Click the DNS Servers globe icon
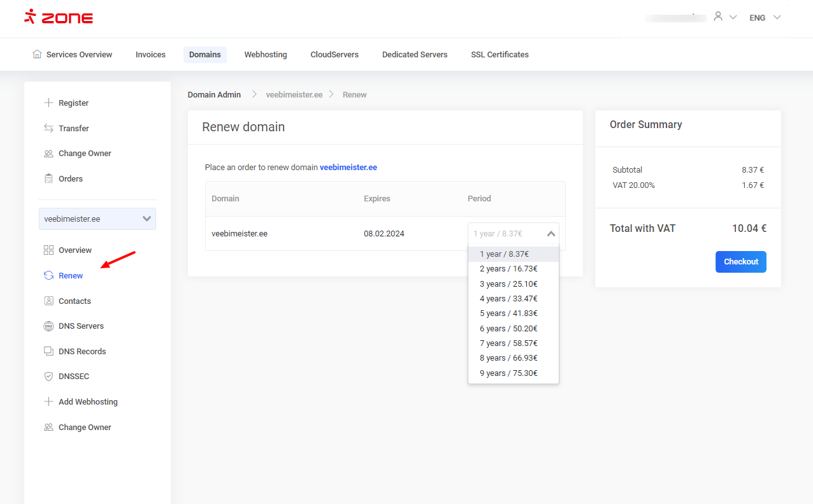 coord(48,326)
